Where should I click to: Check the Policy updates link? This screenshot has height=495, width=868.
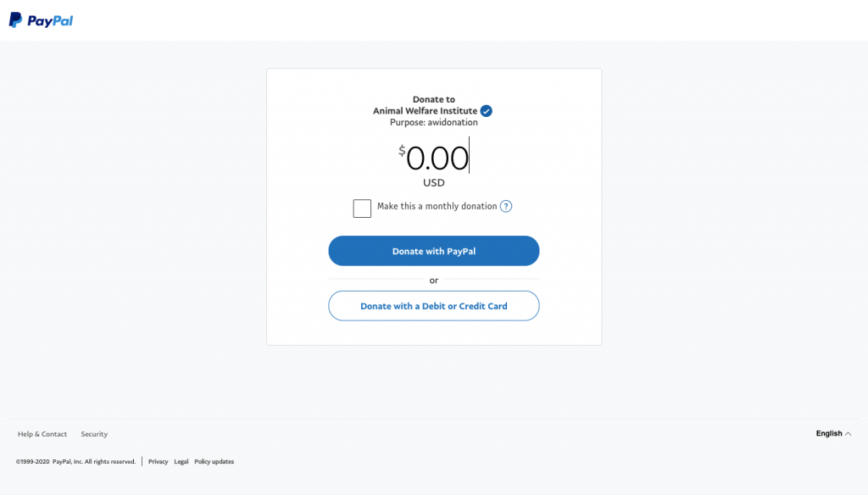214,461
